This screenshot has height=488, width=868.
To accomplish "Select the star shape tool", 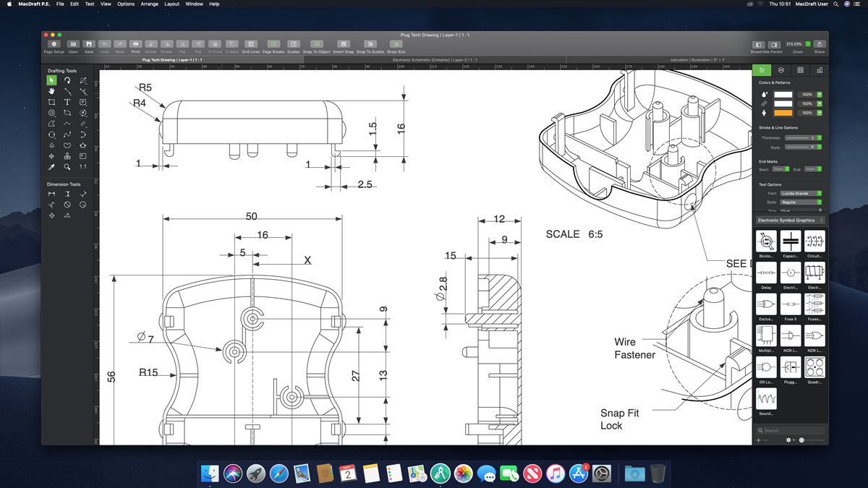I will (82, 145).
